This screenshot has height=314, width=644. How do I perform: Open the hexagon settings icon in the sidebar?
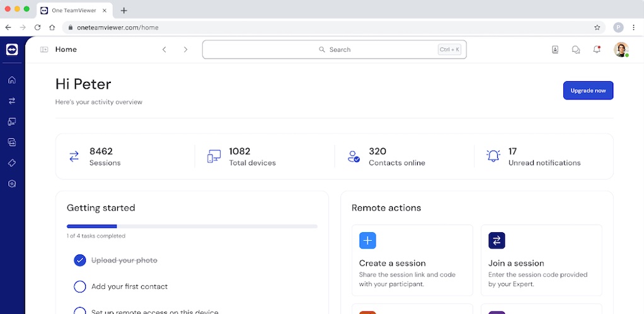12,184
